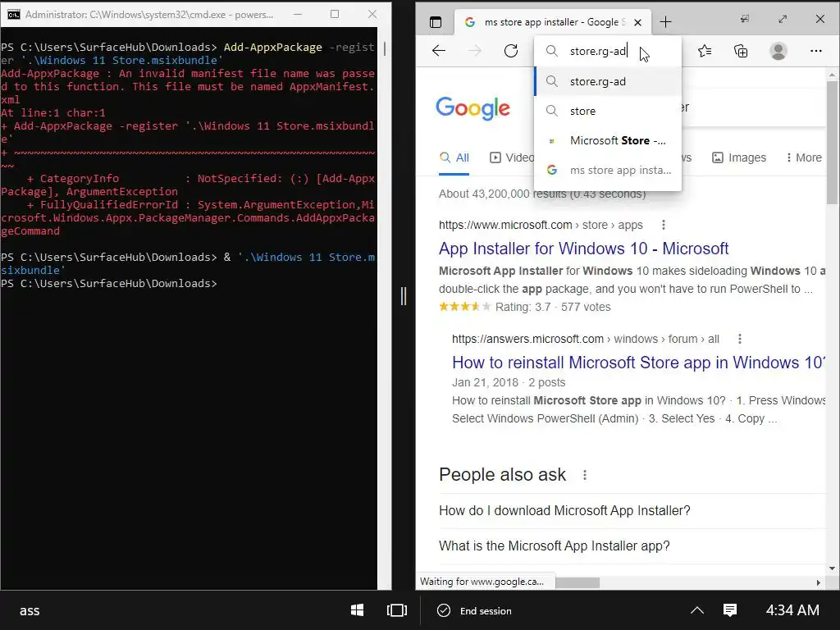
Task: Click the Edge horizontal scrollbar thumb
Action: coord(577,582)
